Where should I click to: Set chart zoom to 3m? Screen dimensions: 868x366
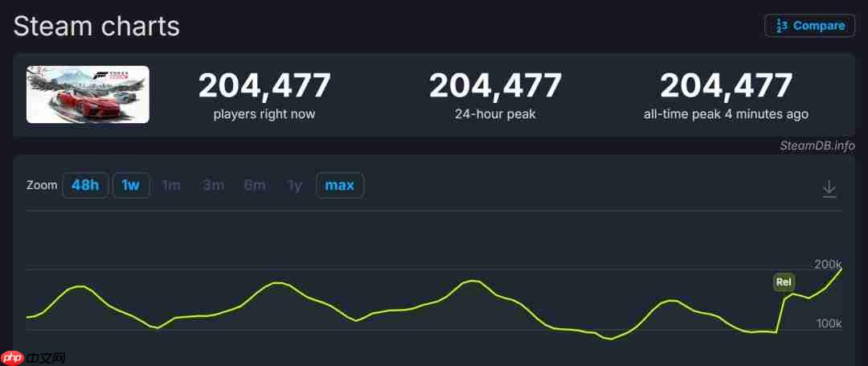[213, 186]
